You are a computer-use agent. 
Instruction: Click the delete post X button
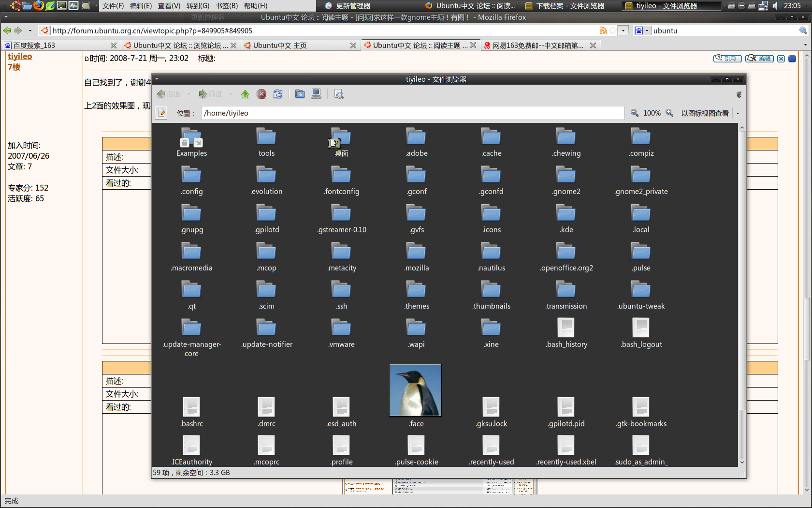[x=781, y=59]
